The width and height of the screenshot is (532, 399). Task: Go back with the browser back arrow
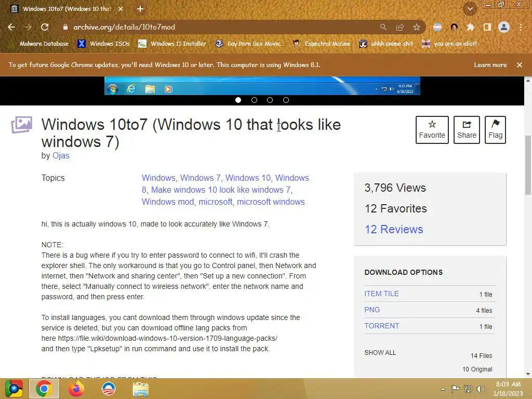pos(11,27)
